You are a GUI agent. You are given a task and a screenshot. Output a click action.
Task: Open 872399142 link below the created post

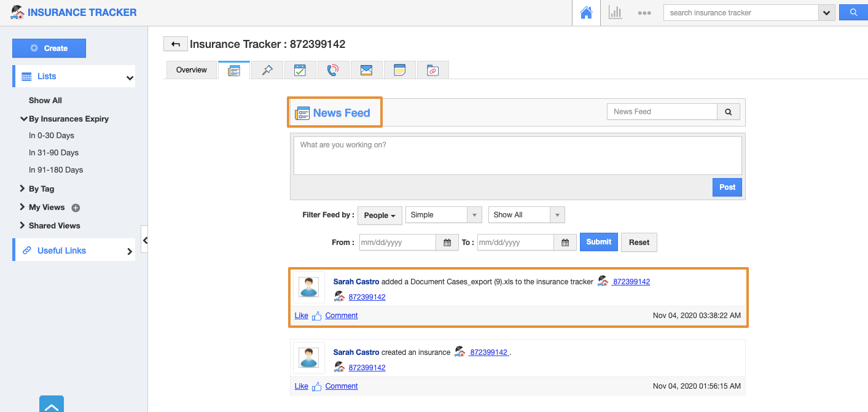click(367, 368)
